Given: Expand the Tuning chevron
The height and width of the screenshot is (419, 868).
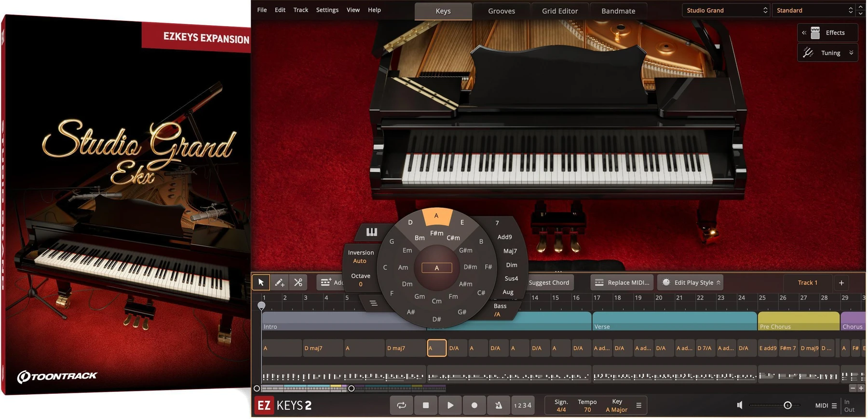Looking at the screenshot, I should pyautogui.click(x=851, y=53).
